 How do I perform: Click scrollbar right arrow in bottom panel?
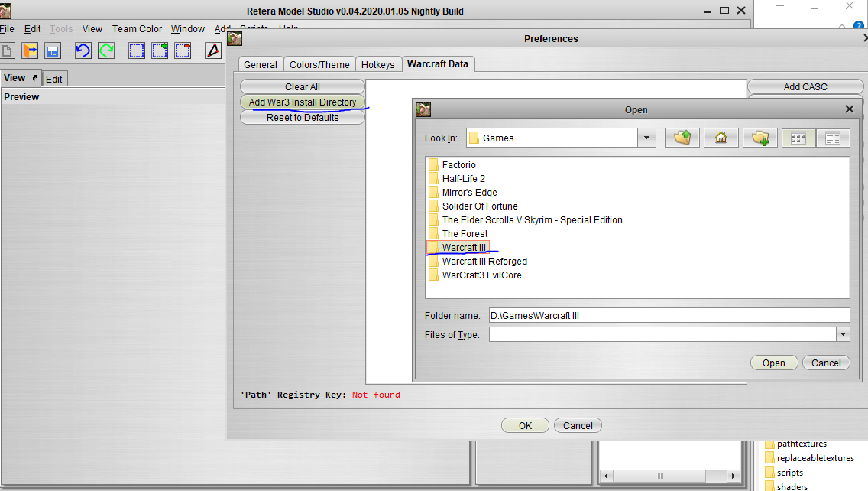(733, 476)
